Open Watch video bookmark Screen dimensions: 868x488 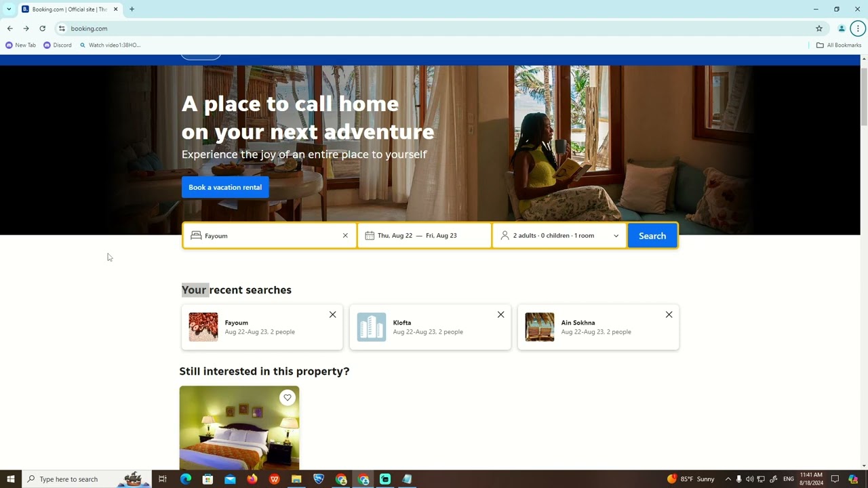[x=109, y=45]
